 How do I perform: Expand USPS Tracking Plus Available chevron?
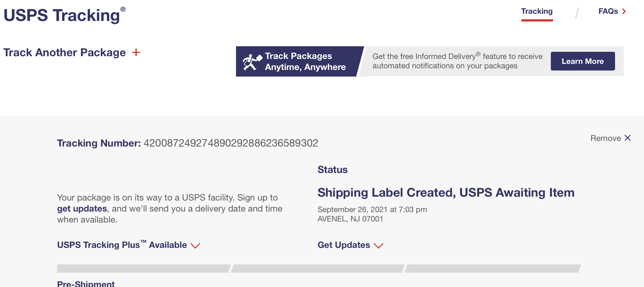click(x=195, y=245)
